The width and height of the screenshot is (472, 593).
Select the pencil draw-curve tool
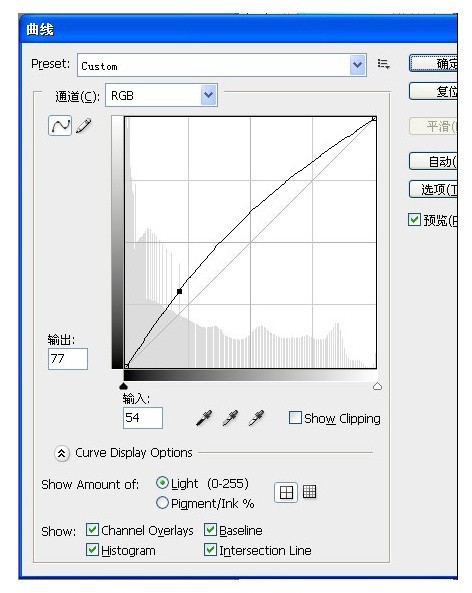[84, 126]
